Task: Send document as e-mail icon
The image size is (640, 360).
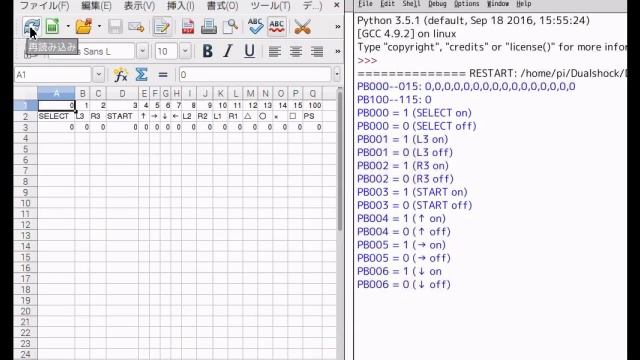Action: 136,27
